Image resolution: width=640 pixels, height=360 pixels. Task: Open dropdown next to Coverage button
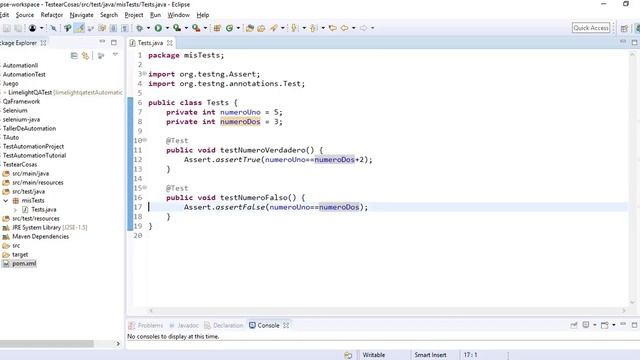pyautogui.click(x=186, y=28)
